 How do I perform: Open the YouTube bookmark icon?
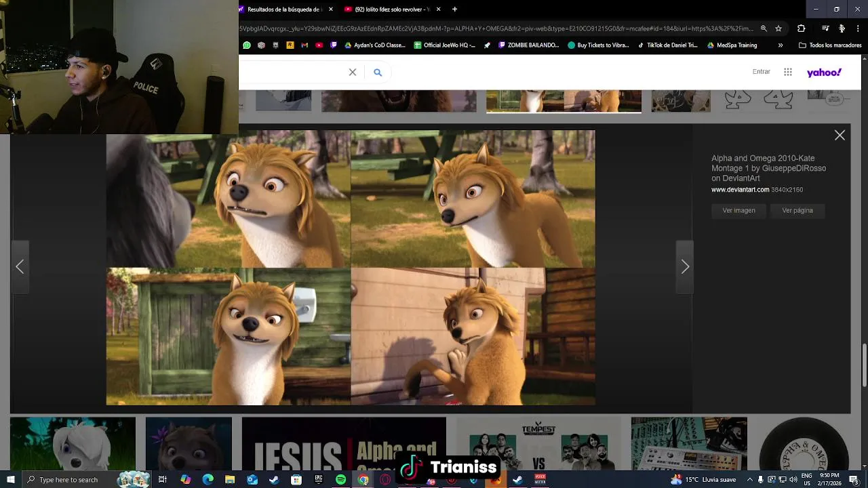click(319, 45)
